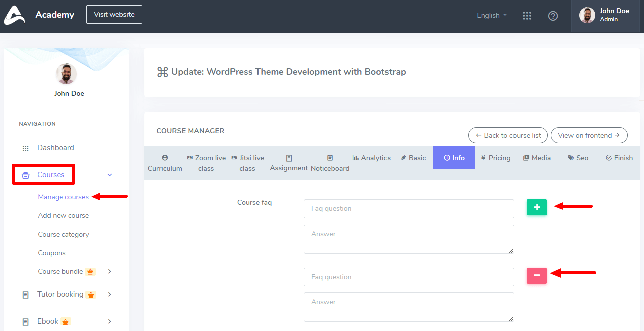Collapse the Courses menu chevron
The image size is (644, 331).
[110, 175]
